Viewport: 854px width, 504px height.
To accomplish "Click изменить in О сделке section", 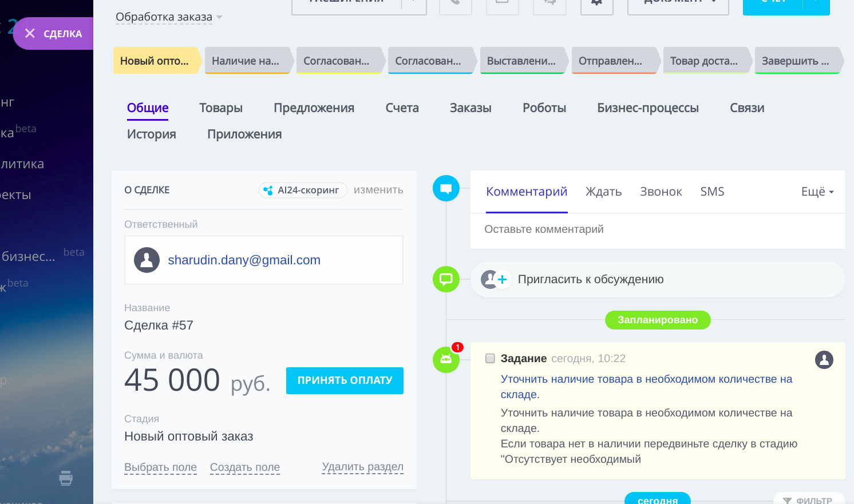I will (x=378, y=190).
